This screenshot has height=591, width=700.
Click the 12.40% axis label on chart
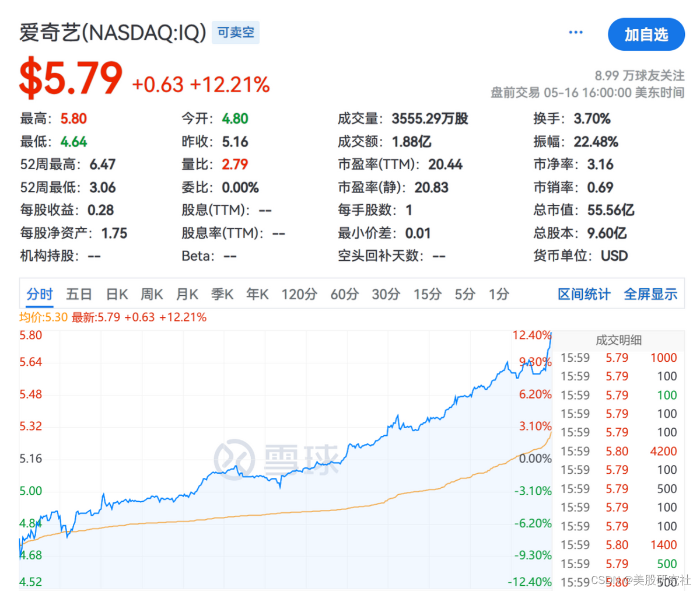[532, 335]
